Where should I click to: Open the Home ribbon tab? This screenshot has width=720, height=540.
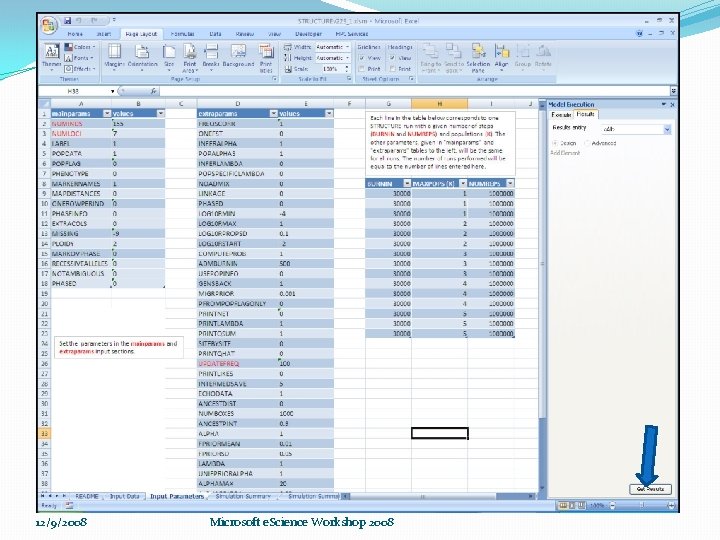pos(75,34)
